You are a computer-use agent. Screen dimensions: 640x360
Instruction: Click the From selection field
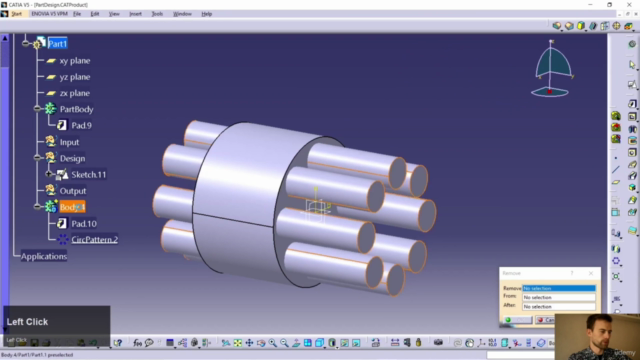(558, 297)
